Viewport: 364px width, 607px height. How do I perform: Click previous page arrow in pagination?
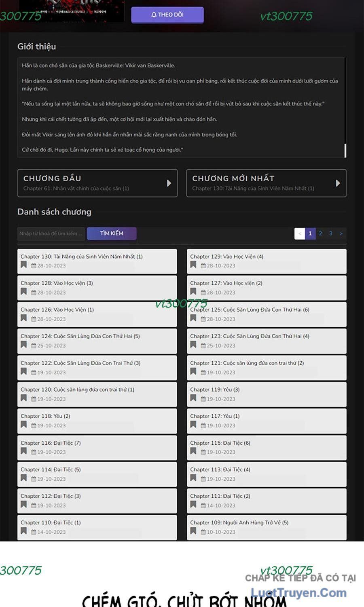[x=300, y=233]
